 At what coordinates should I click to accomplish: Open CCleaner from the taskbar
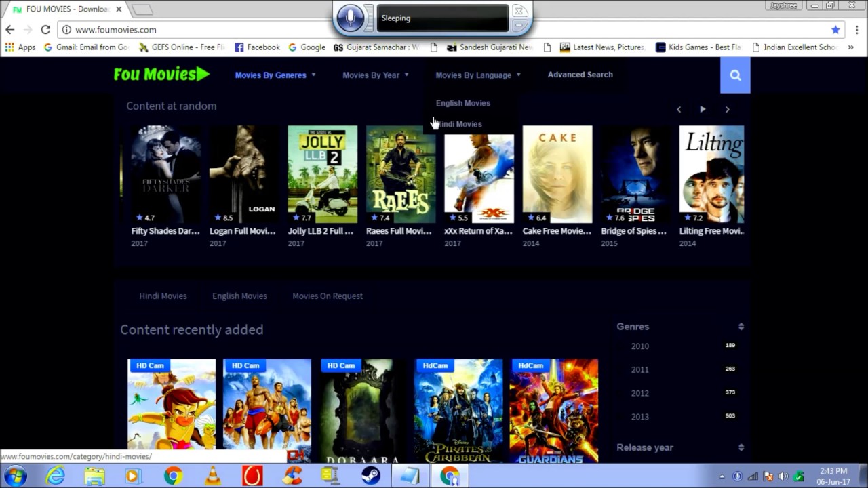tap(293, 476)
